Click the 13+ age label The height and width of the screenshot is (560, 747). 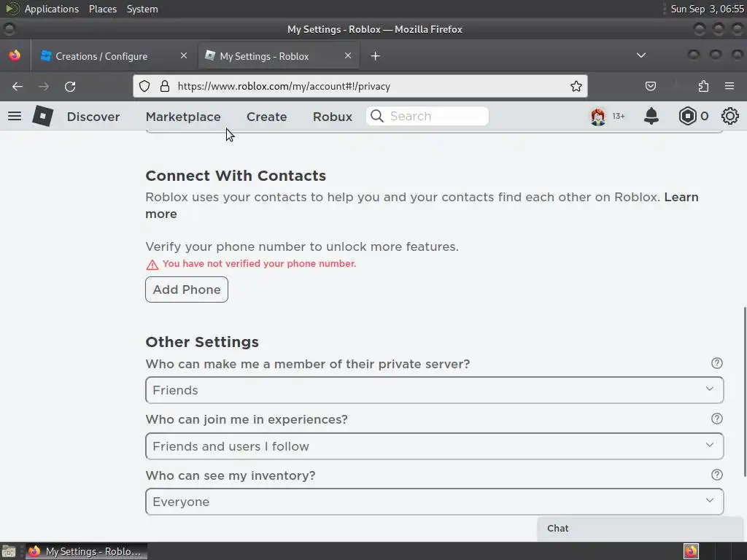tap(619, 116)
